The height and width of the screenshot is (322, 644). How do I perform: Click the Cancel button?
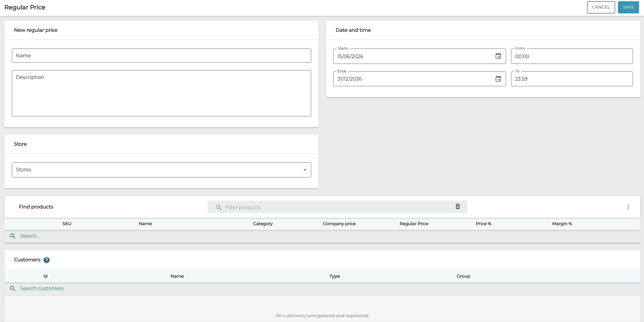(x=601, y=7)
